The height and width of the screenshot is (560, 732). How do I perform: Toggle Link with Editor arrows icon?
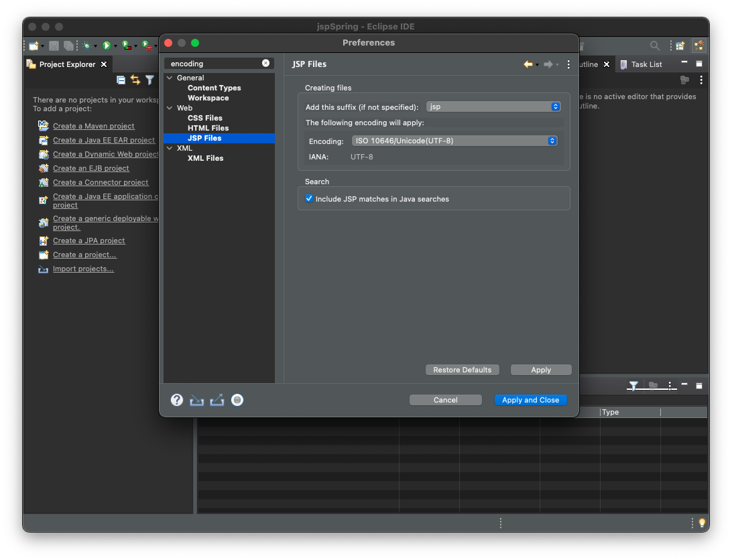[x=135, y=80]
